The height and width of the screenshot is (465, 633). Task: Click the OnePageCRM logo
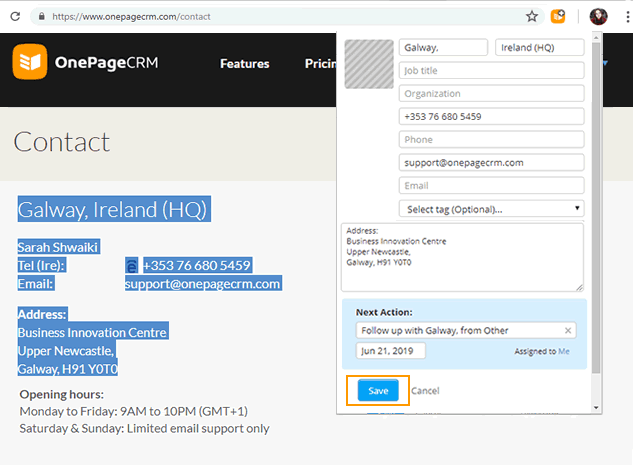pos(86,62)
